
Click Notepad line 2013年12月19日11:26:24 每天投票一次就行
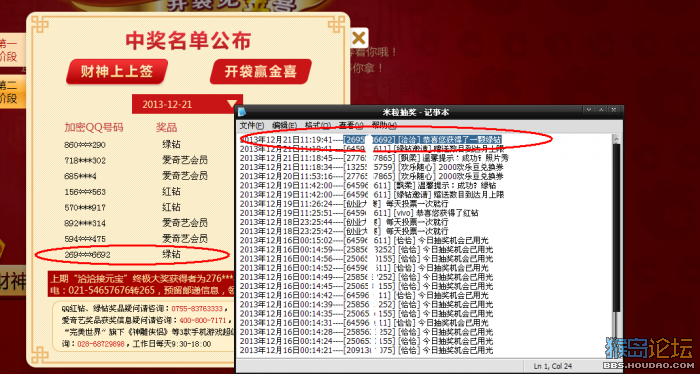tap(344, 204)
